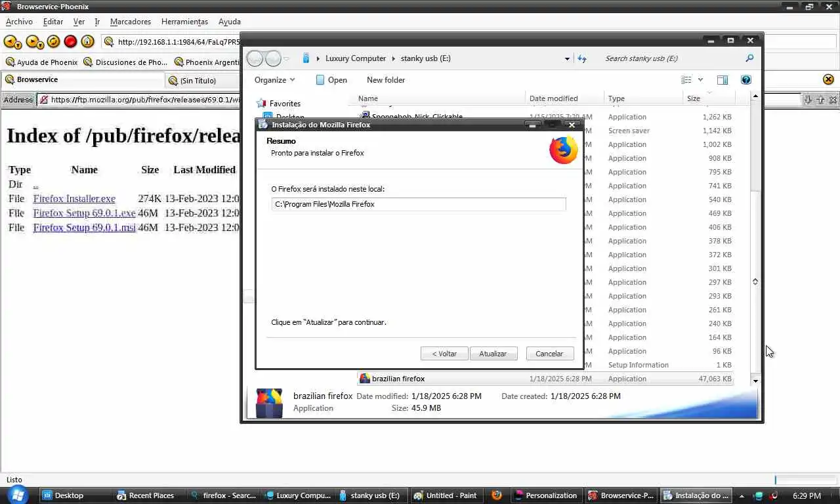Screen dimensions: 840x504
Task: Click the Explorer change view icon
Action: (x=686, y=80)
